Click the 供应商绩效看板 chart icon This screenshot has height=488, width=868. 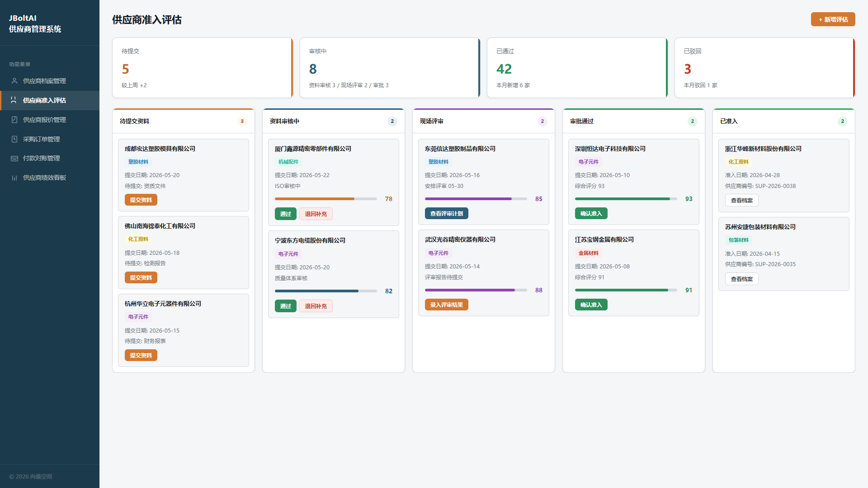14,178
